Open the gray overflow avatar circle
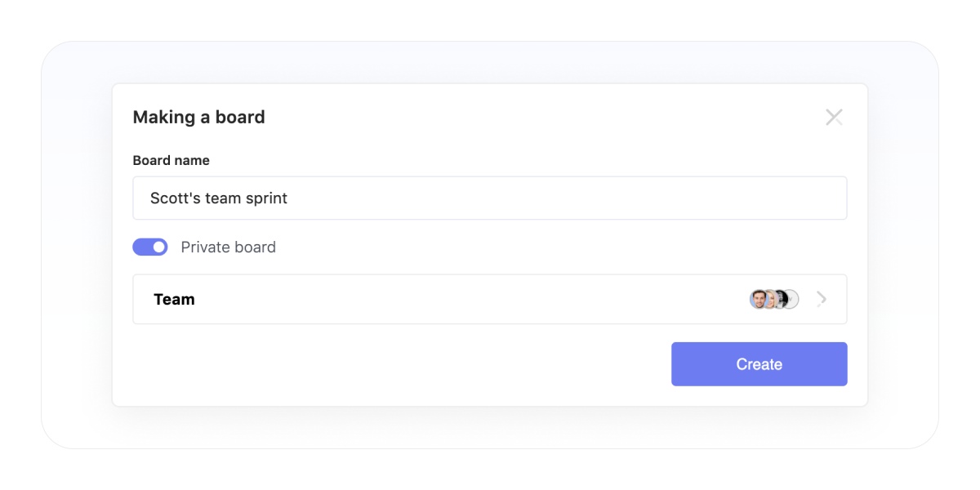Viewport: 980px width, 490px height. pos(792,299)
